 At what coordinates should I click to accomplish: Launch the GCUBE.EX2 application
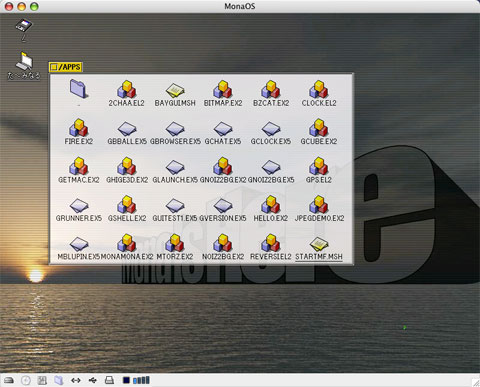319,128
